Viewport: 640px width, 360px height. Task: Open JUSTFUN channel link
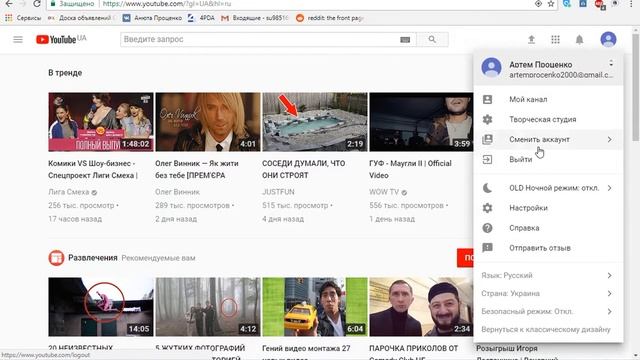click(278, 192)
